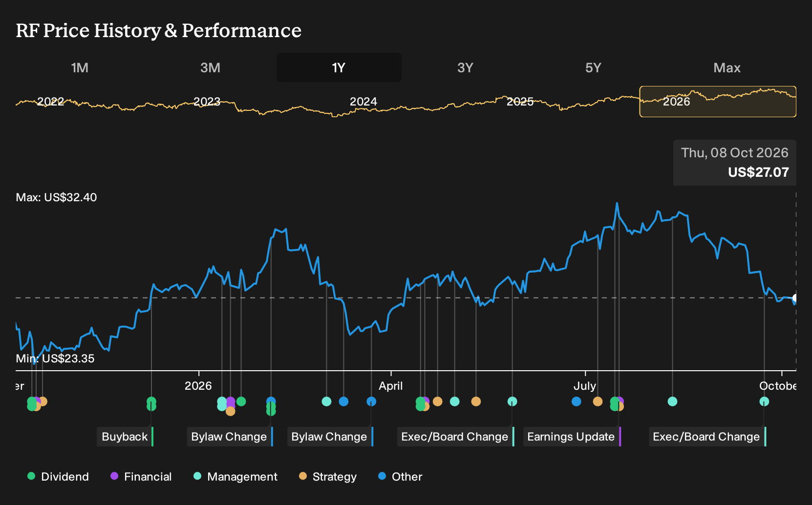The width and height of the screenshot is (812, 505).
Task: Toggle the Dividend legend filter
Action: coord(58,477)
